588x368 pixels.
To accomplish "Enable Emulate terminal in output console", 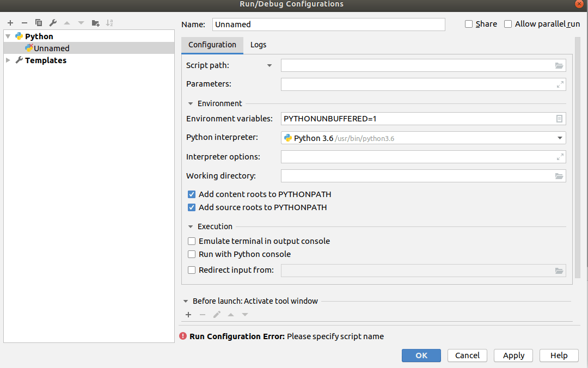I will point(192,241).
